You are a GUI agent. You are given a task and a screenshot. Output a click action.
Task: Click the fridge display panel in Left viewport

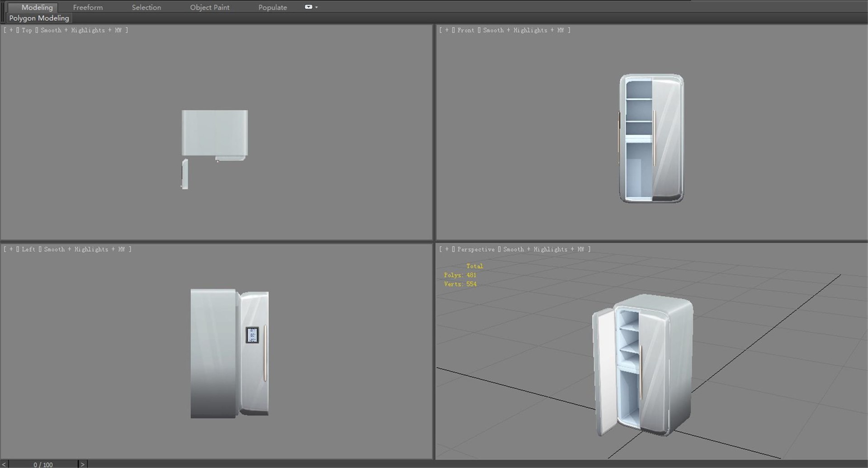(x=252, y=335)
